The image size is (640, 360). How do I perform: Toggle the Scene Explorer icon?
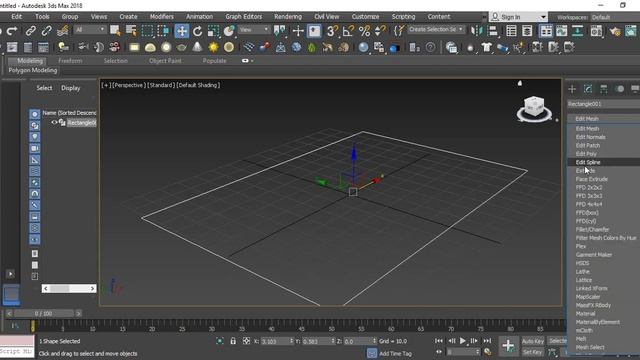[511, 31]
